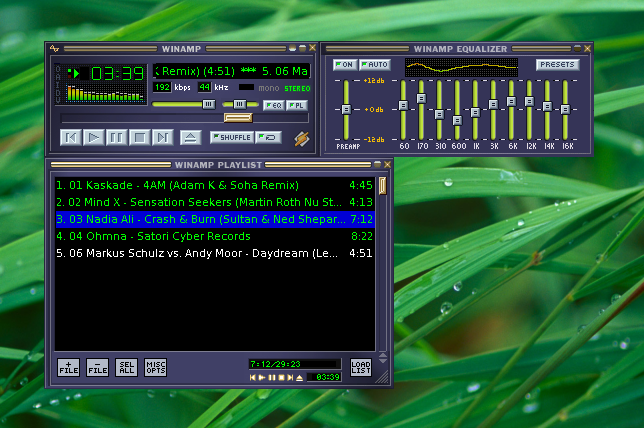Click the PREAMP slider handle

346,109
